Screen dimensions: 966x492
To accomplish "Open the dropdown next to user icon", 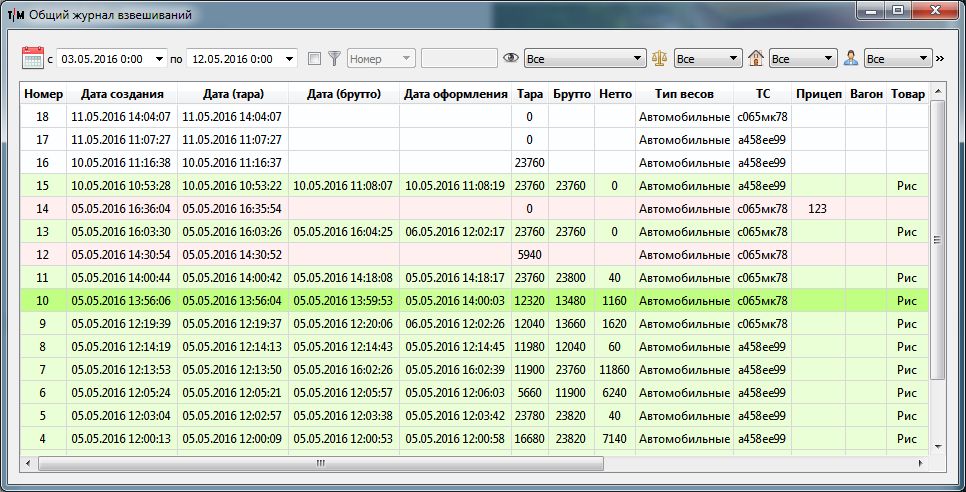I will [x=923, y=59].
